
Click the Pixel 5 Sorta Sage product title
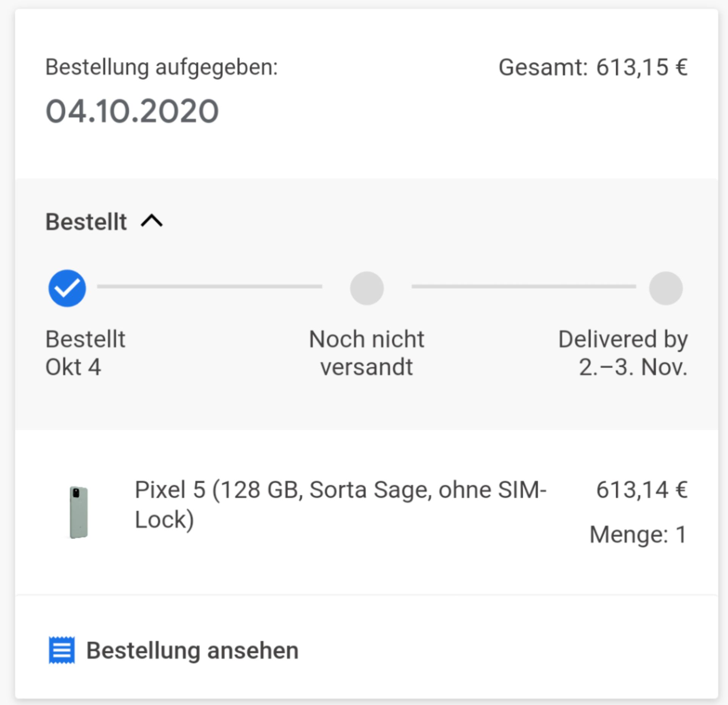pyautogui.click(x=340, y=504)
